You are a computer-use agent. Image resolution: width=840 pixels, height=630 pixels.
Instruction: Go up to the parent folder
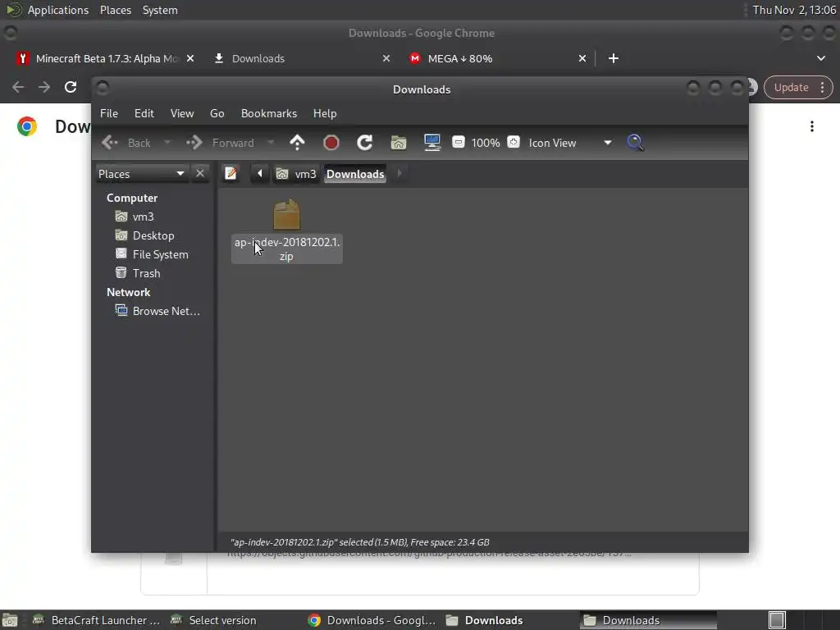tap(297, 143)
